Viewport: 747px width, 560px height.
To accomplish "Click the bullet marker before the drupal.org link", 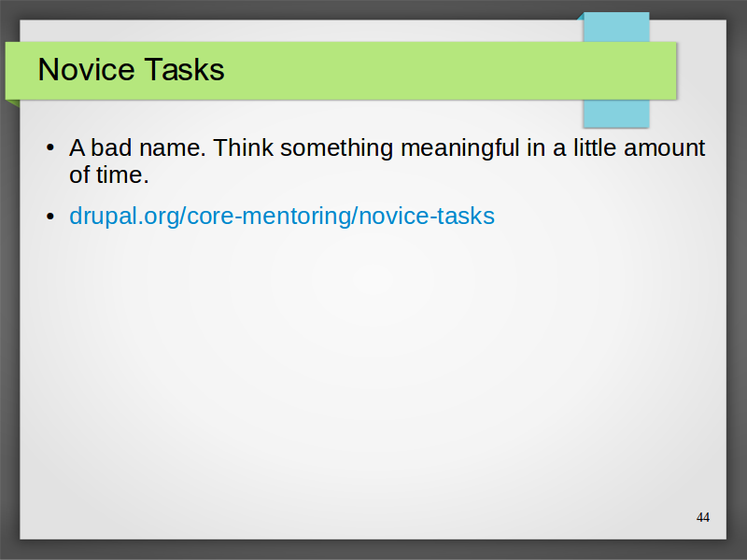I will coord(50,217).
